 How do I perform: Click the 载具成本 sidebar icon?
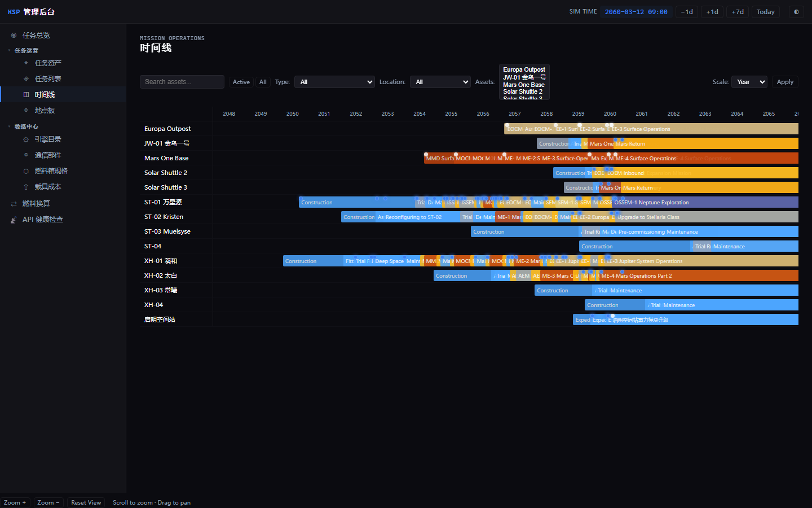point(26,187)
